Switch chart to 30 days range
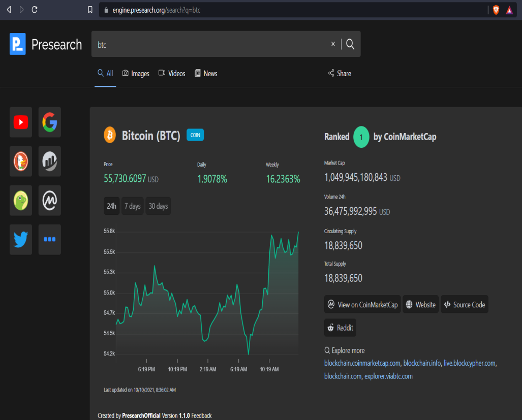522x420 pixels. (x=158, y=206)
